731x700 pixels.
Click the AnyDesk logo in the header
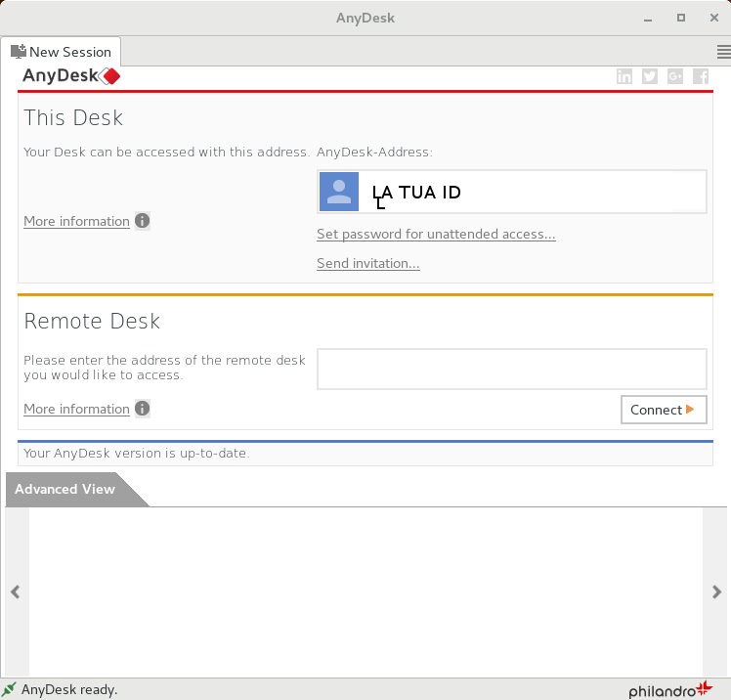[x=71, y=75]
